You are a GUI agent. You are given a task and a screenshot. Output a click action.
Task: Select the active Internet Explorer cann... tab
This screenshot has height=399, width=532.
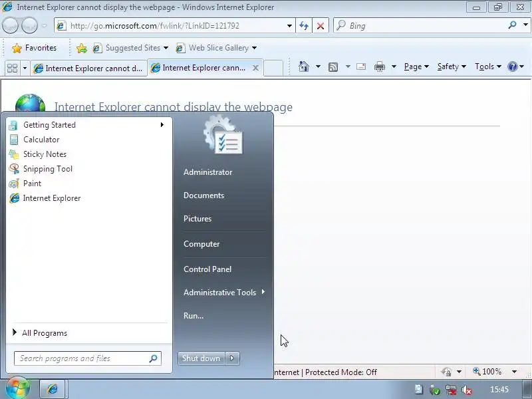[x=200, y=68]
